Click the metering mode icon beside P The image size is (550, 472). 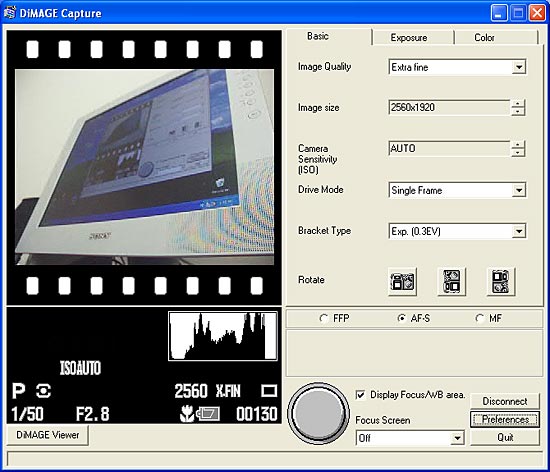(x=43, y=391)
